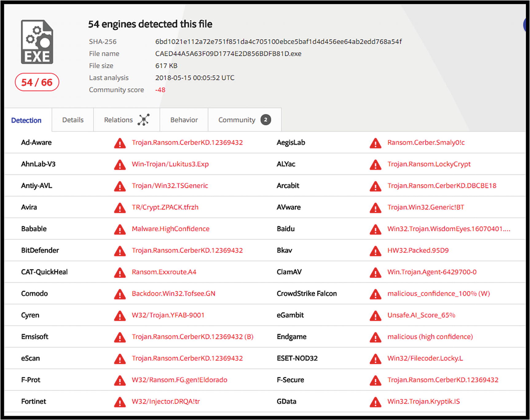Image resolution: width=530 pixels, height=420 pixels.
Task: Click the Community count badge 2
Action: (266, 120)
